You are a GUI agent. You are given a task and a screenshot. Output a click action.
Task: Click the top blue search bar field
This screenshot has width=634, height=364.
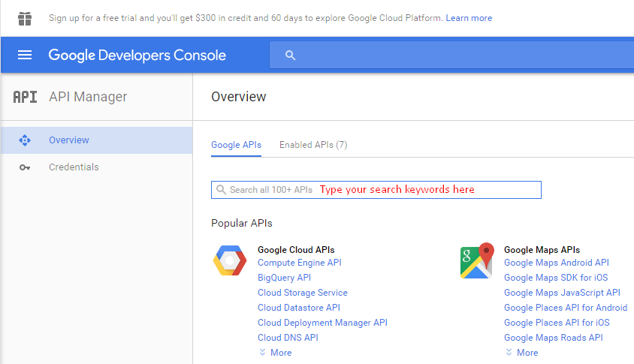coord(451,55)
